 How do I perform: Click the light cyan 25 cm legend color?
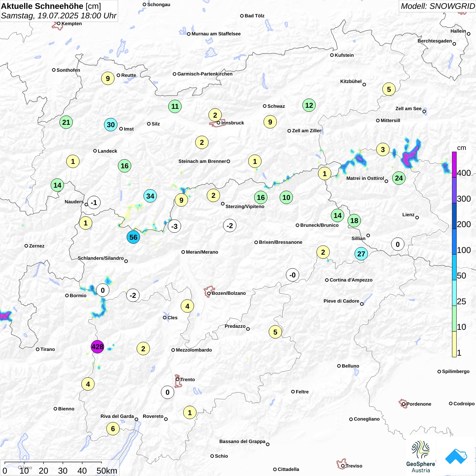tap(454, 293)
